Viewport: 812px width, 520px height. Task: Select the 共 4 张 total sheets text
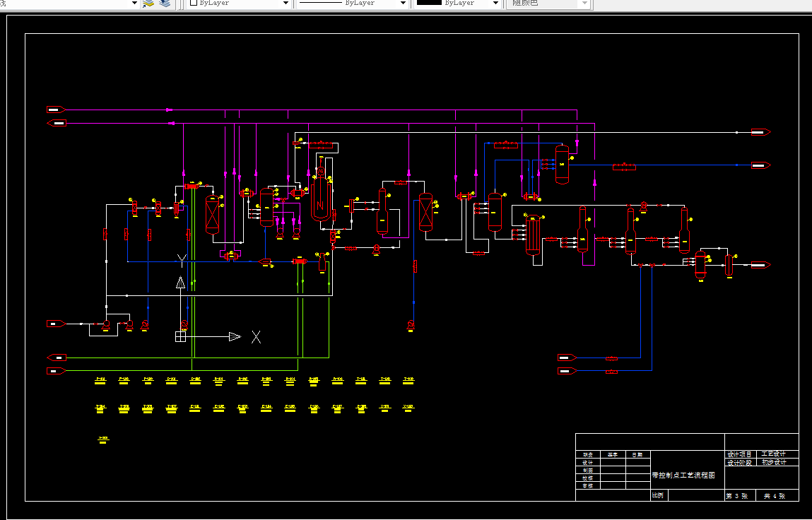coord(775,496)
